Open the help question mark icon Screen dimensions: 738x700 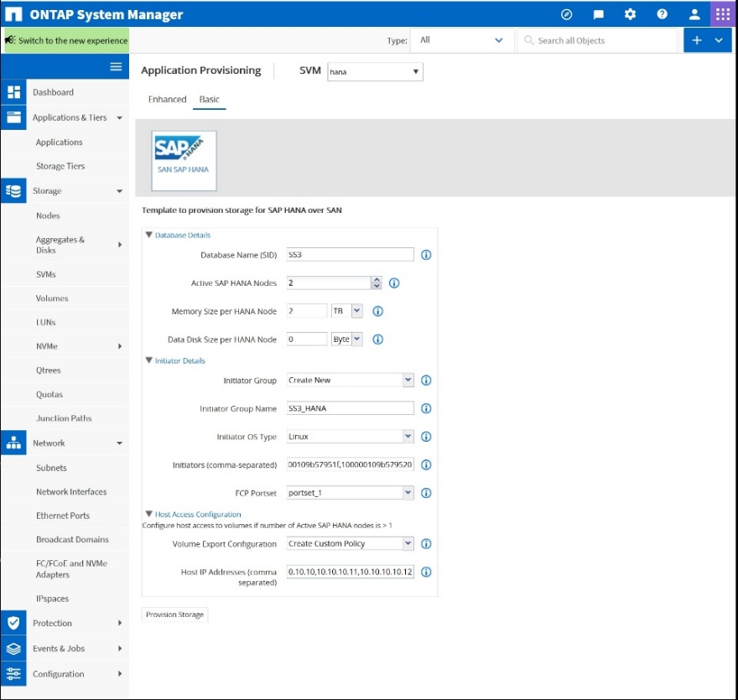click(x=663, y=14)
